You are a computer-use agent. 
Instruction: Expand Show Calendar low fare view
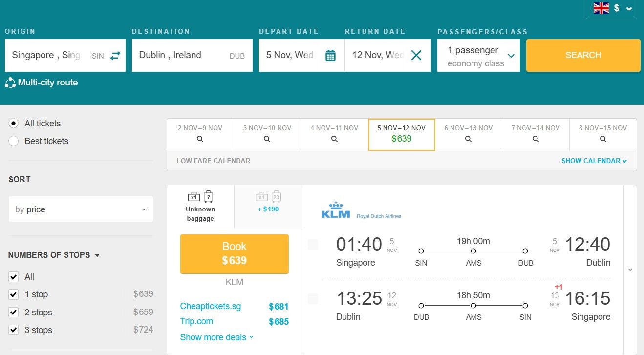click(x=594, y=161)
